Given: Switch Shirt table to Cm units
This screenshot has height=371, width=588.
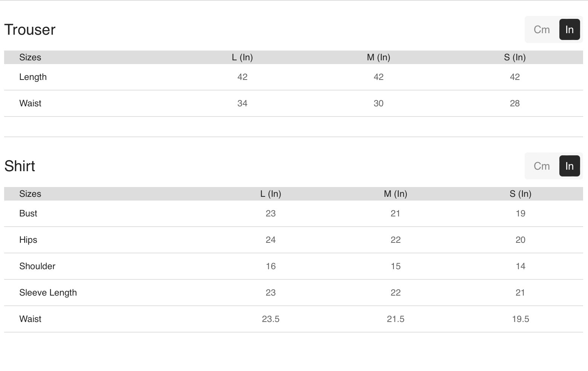Looking at the screenshot, I should (x=542, y=166).
